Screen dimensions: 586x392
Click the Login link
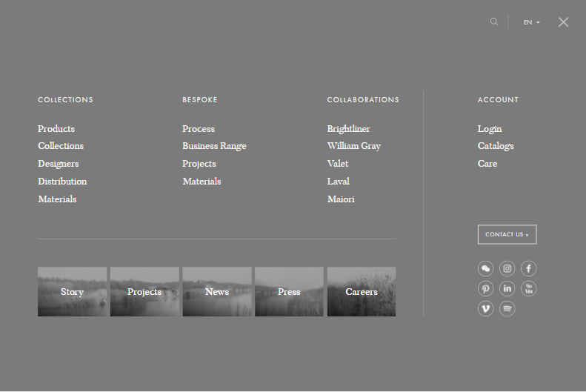[x=490, y=129]
